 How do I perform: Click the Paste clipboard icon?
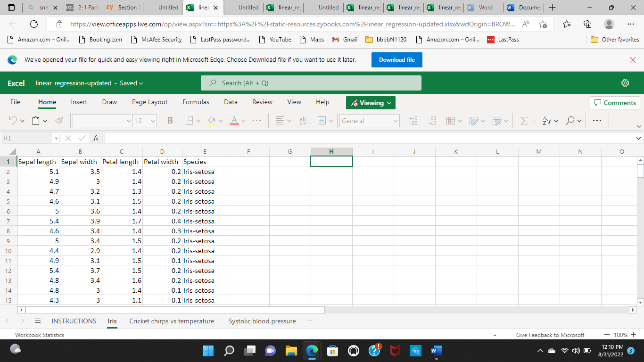point(36,121)
